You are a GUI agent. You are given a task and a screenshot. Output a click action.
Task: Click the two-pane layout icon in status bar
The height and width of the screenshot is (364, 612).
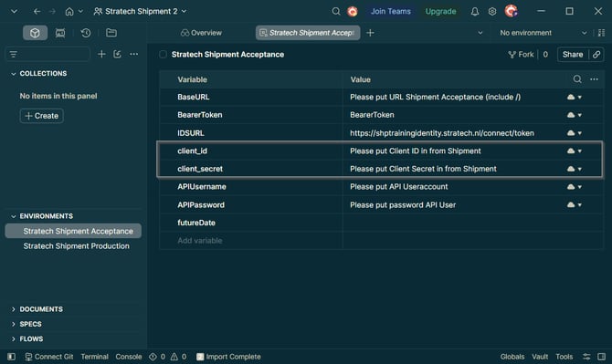(x=601, y=357)
